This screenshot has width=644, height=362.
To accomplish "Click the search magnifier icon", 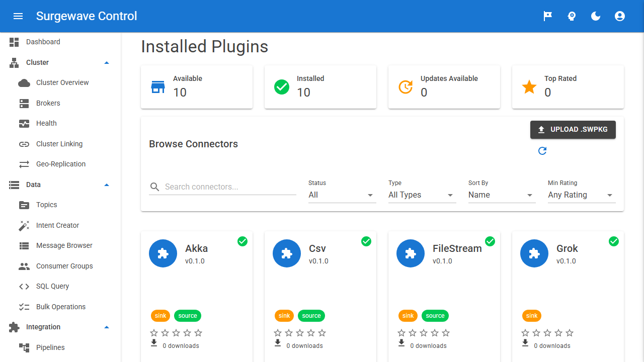I will coord(155,188).
